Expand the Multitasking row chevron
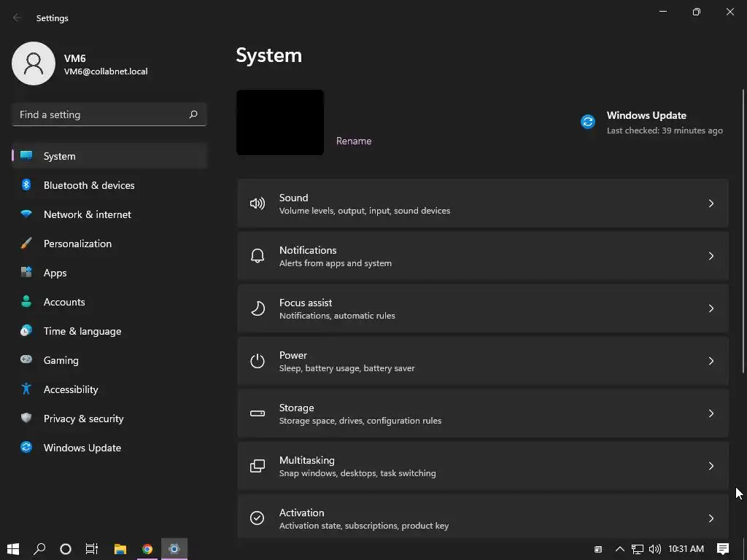This screenshot has width=747, height=560. click(x=711, y=466)
